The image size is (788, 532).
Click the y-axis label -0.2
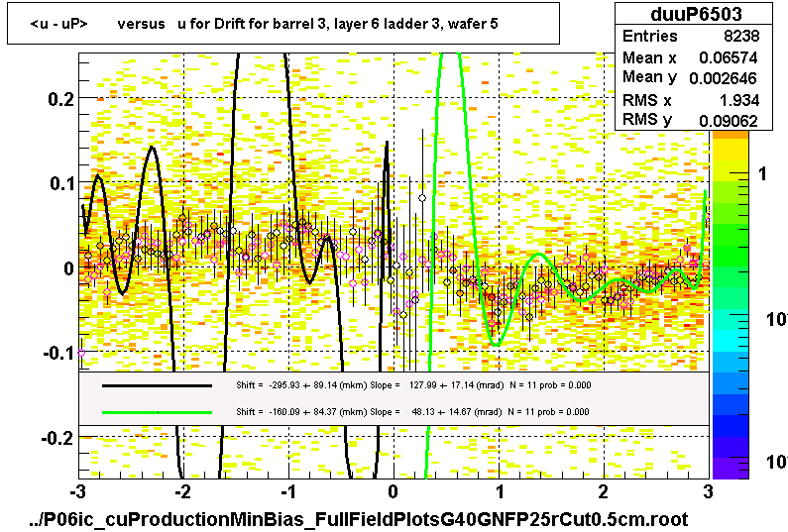tap(58, 438)
